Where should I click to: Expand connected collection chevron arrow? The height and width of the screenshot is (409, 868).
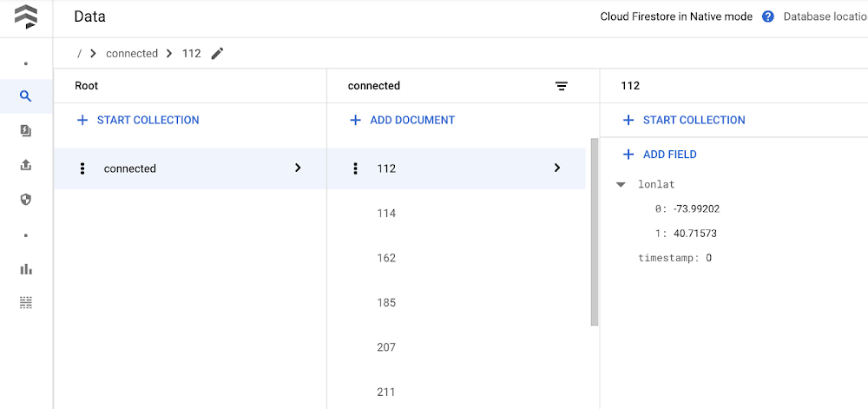[x=298, y=168]
